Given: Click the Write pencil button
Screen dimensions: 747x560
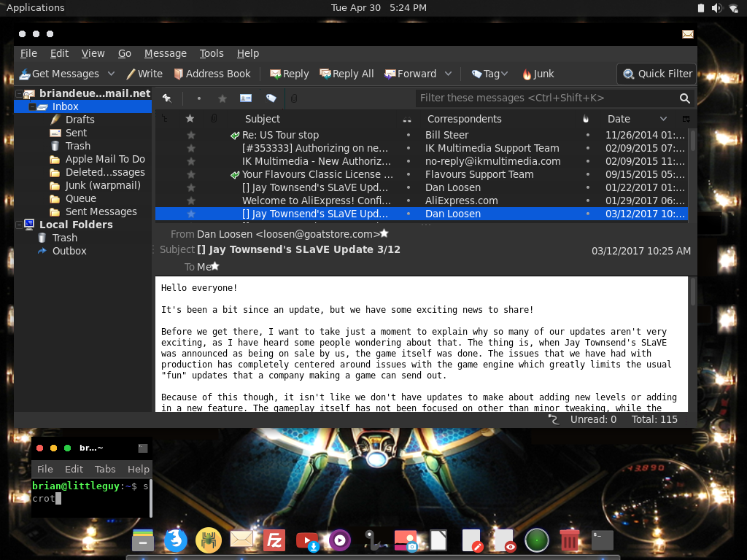Looking at the screenshot, I should point(144,74).
